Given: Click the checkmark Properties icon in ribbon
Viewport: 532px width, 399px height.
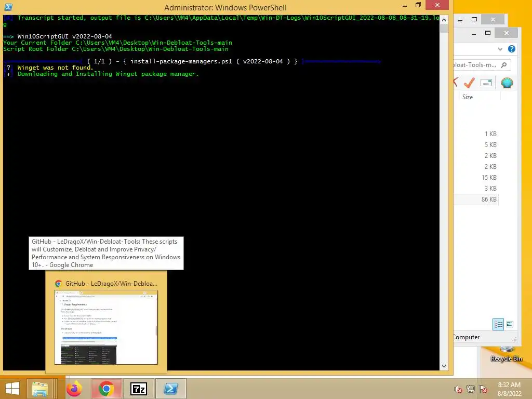Looking at the screenshot, I should click(x=470, y=83).
